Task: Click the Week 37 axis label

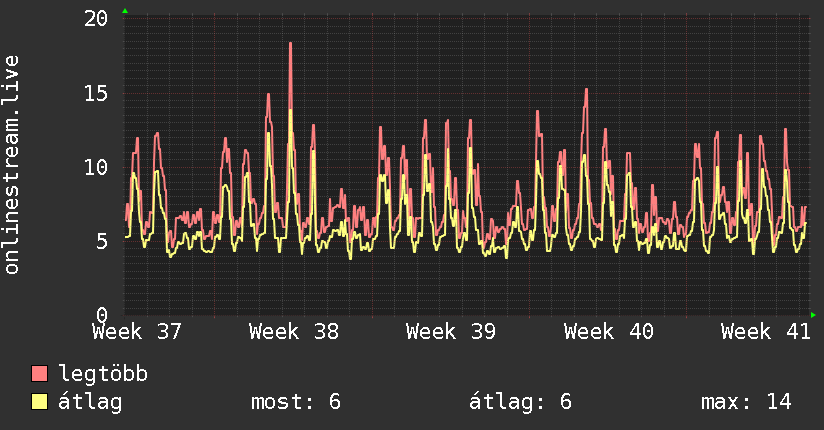Action: [137, 332]
